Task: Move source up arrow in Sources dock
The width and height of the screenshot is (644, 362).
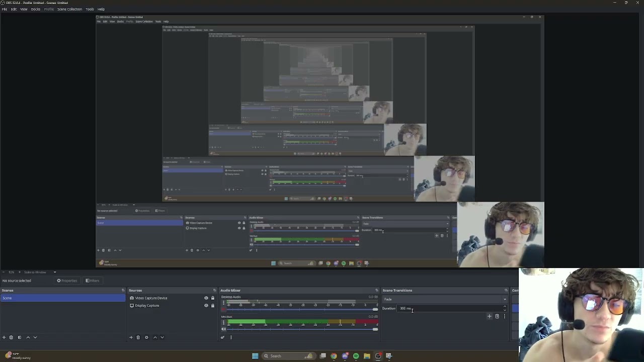Action: pyautogui.click(x=155, y=337)
